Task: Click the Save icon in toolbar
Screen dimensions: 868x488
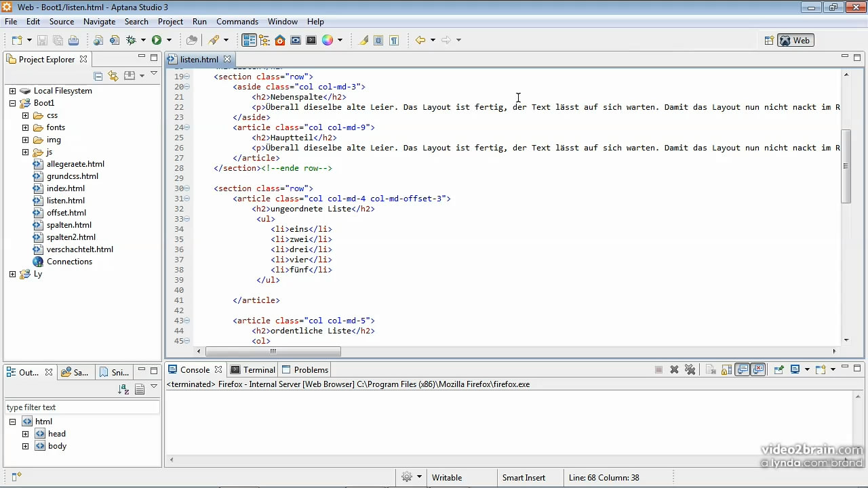Action: pos(42,40)
